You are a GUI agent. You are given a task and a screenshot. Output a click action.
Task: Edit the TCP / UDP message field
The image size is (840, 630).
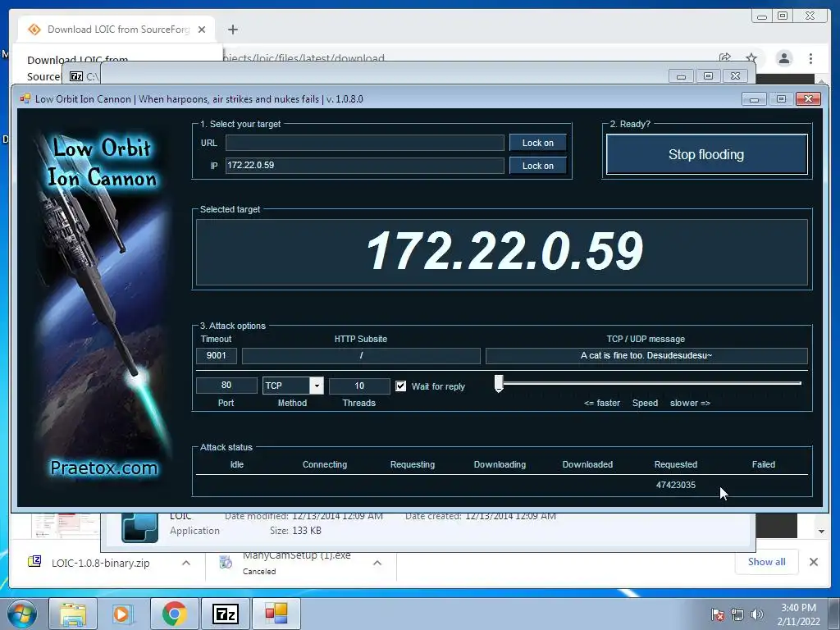(x=646, y=356)
